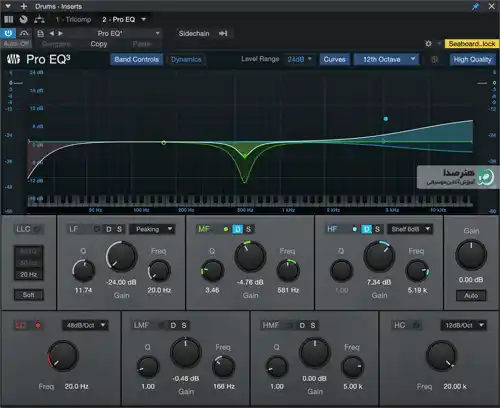Click the pin window icon

click(475, 6)
